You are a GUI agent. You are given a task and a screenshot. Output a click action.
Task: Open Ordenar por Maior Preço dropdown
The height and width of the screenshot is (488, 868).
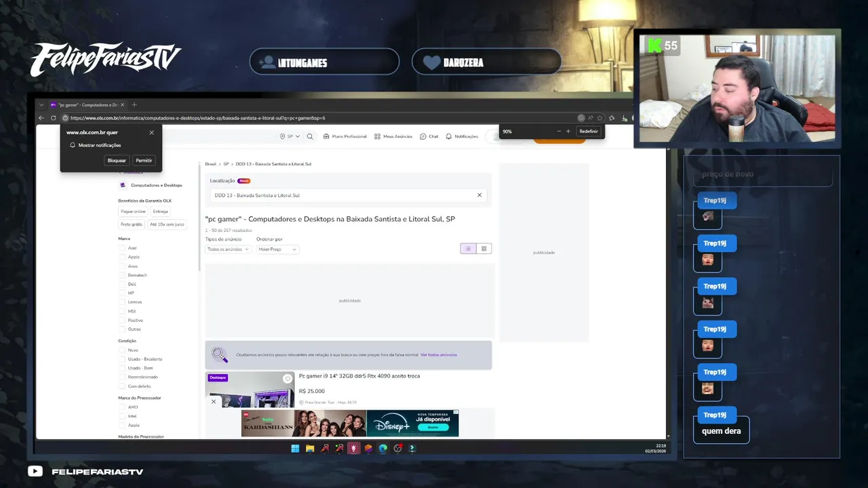point(277,249)
